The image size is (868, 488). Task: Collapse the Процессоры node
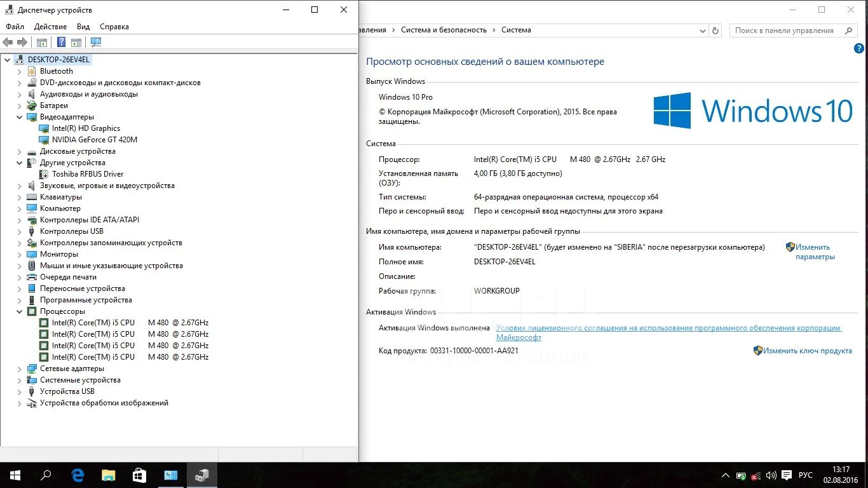[19, 311]
